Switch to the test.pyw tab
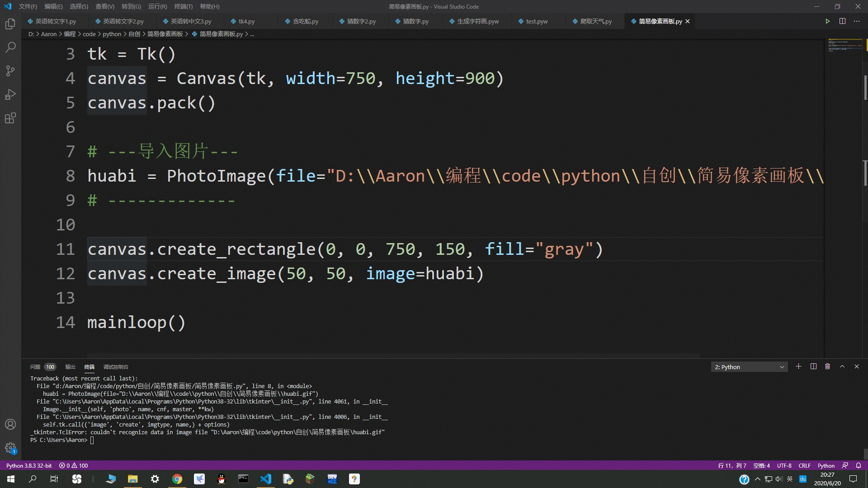The height and width of the screenshot is (488, 868). point(537,21)
